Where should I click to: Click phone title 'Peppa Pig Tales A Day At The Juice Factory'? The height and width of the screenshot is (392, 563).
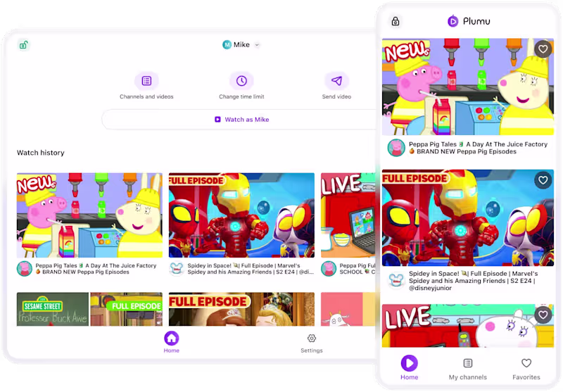pyautogui.click(x=478, y=148)
